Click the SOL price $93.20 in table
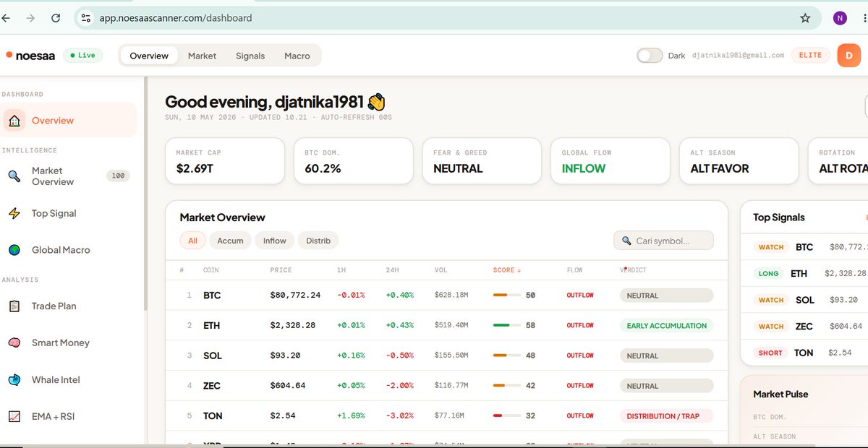Viewport: 868px width, 448px height. 285,356
